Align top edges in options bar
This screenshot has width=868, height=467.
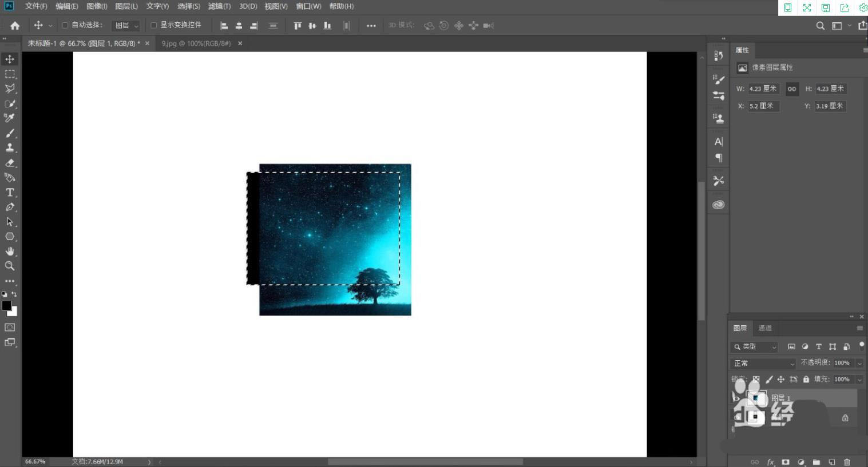(298, 26)
